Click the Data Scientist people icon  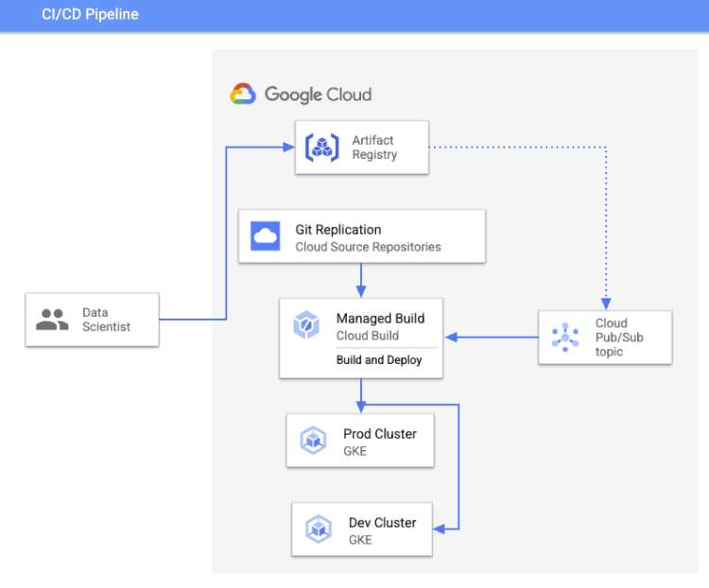[52, 320]
